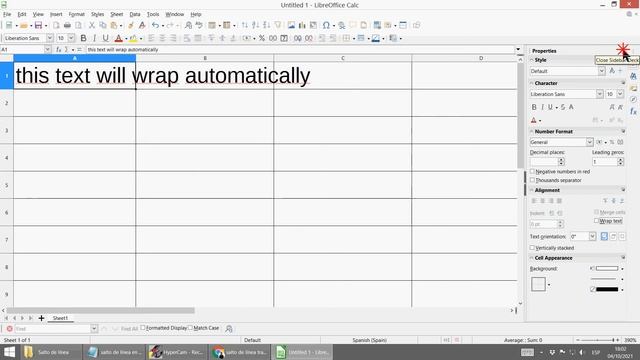
Task: Toggle Bold in the formatting toolbar
Action: 83,38
